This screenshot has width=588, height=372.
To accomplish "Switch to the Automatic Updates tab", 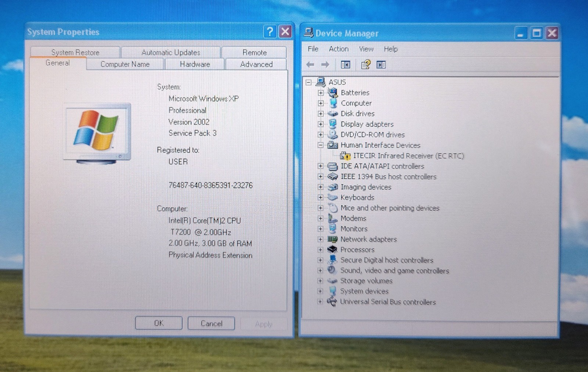I will 171,52.
